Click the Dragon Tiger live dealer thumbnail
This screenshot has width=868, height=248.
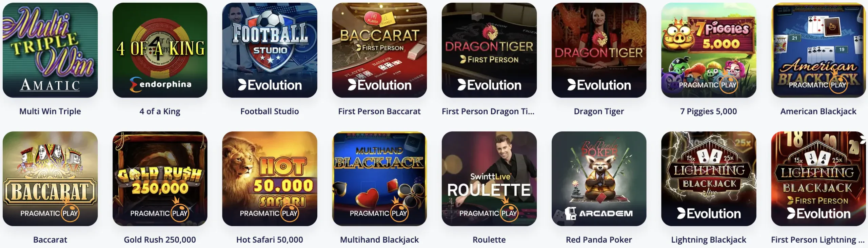point(599,50)
